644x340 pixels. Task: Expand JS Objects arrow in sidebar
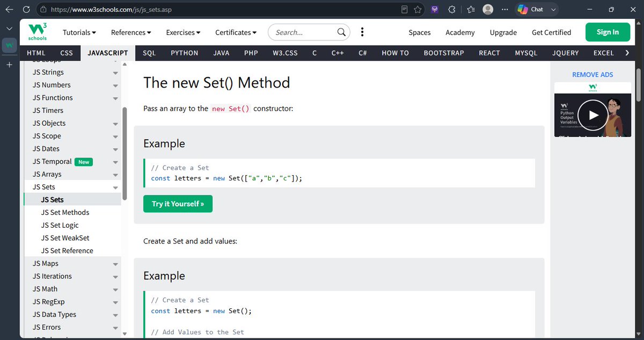(115, 124)
